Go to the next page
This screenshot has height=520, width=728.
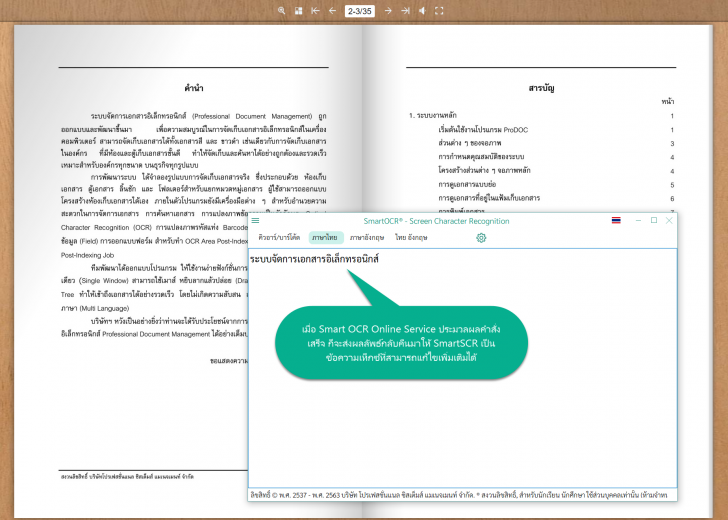point(388,11)
